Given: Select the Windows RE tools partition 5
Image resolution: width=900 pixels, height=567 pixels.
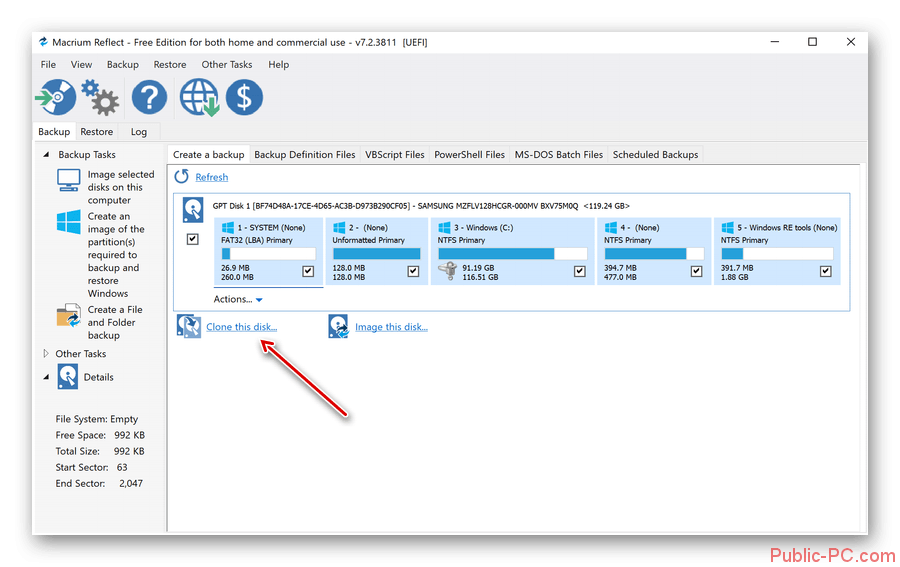Looking at the screenshot, I should pos(777,250).
